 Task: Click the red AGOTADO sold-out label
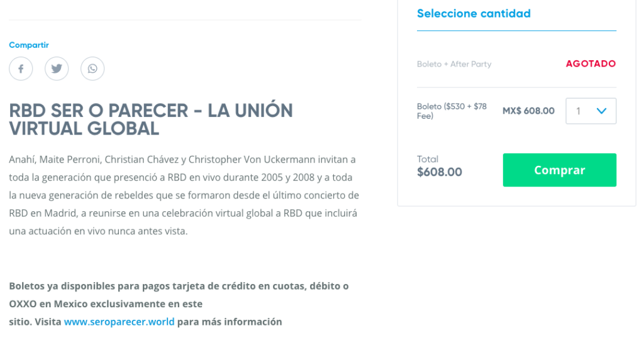[591, 64]
